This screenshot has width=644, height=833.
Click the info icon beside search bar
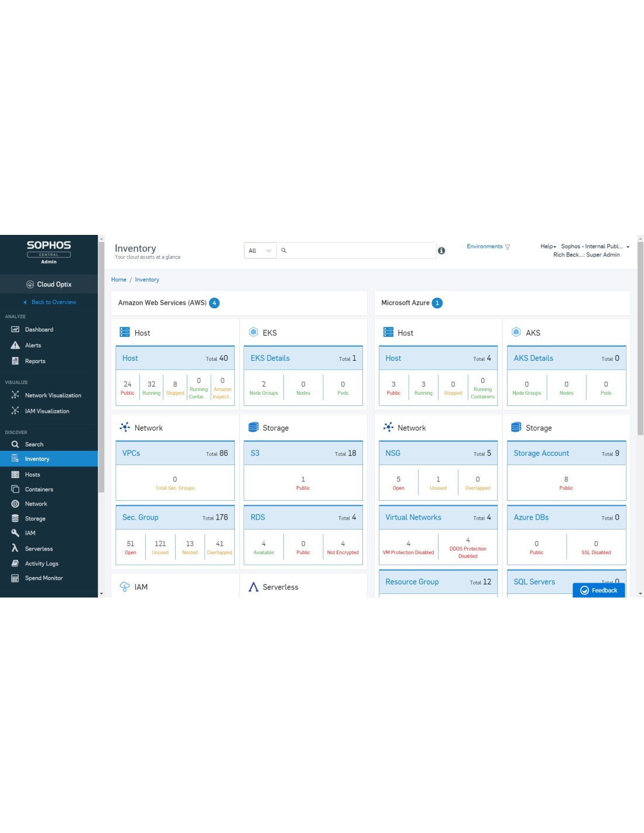441,251
